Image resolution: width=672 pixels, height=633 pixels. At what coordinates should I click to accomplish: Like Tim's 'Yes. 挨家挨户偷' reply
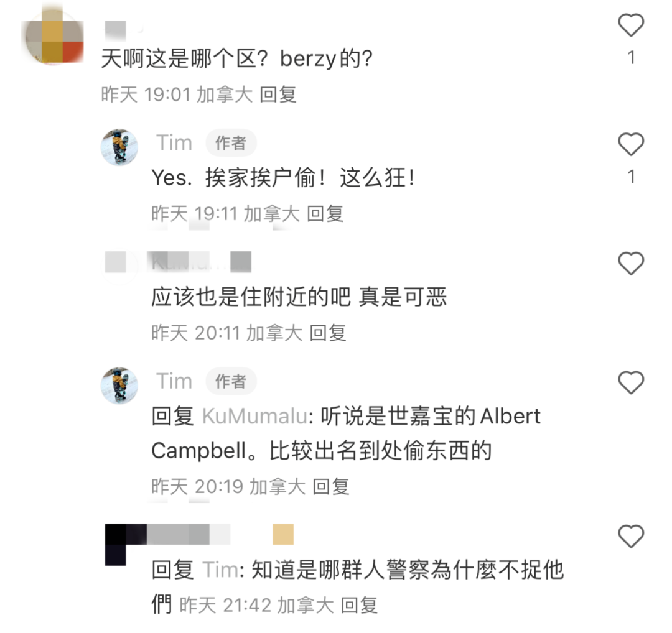click(631, 144)
